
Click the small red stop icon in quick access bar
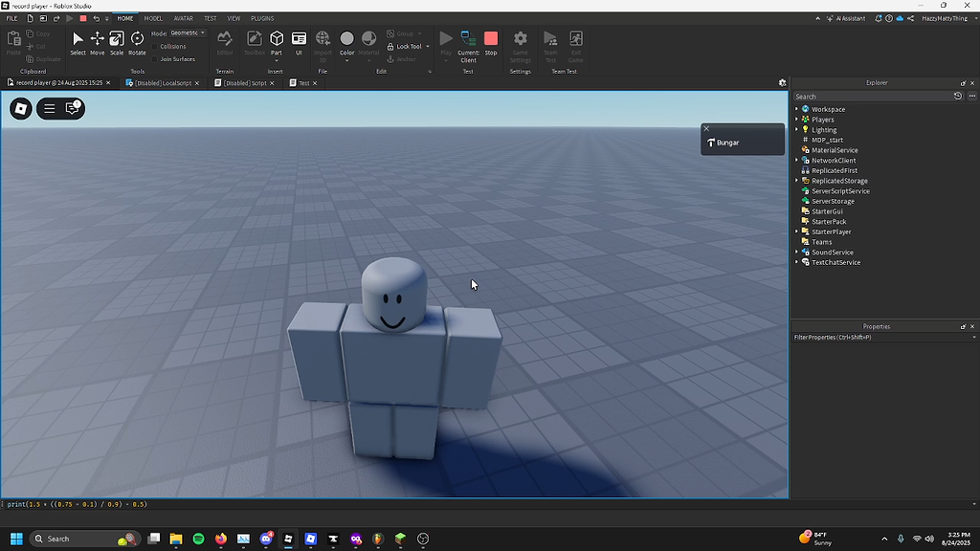[x=83, y=18]
